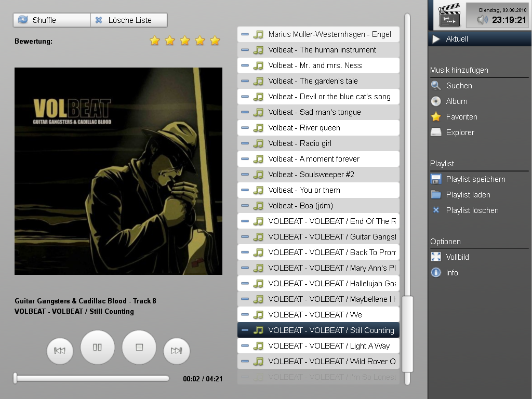Viewport: 532px width, 399px height.
Task: Open Favoriten in sidebar
Action: click(480, 117)
